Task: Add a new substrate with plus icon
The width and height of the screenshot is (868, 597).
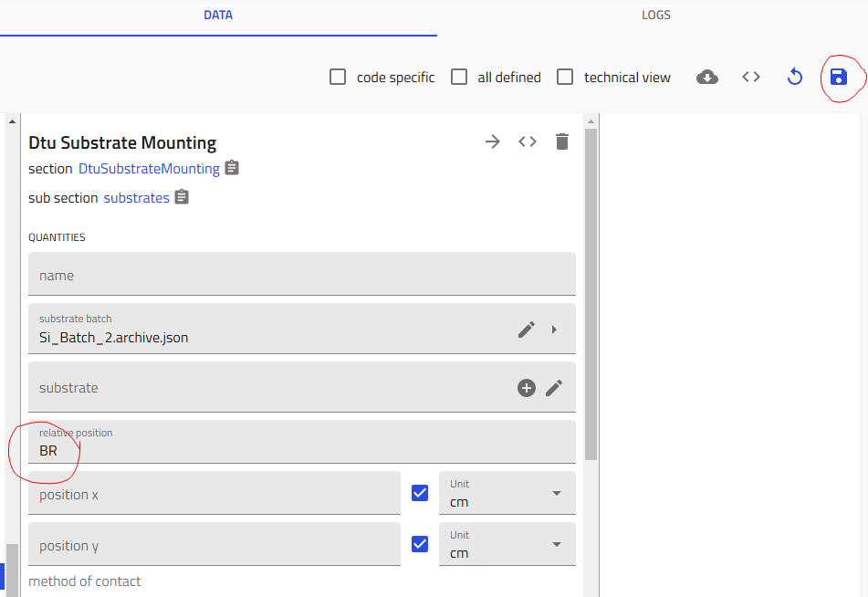Action: click(527, 388)
